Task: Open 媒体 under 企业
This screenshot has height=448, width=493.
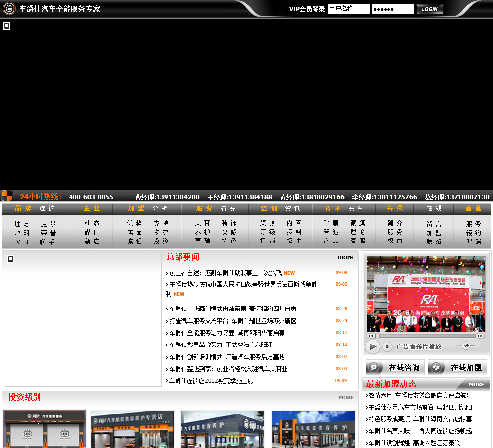Action: [x=92, y=232]
